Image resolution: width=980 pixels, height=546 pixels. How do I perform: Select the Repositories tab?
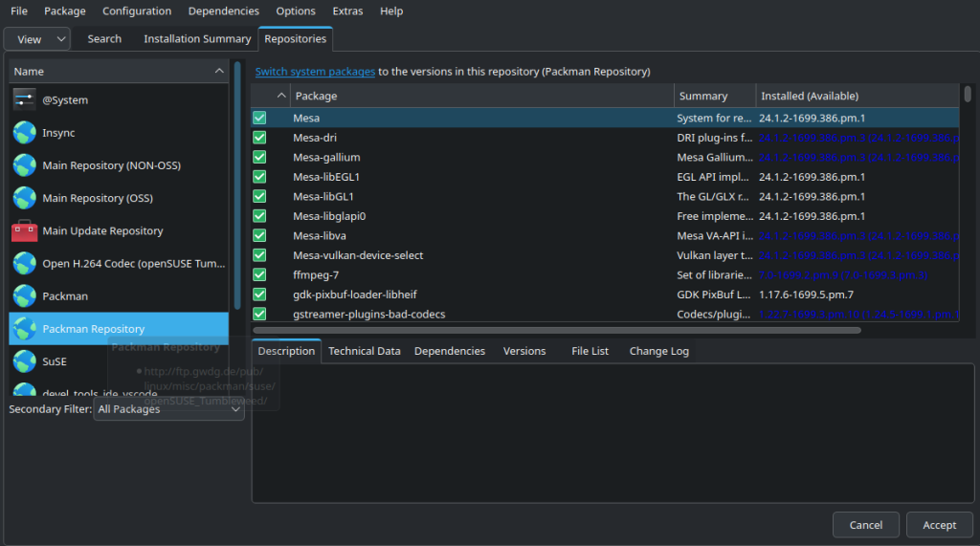click(295, 39)
